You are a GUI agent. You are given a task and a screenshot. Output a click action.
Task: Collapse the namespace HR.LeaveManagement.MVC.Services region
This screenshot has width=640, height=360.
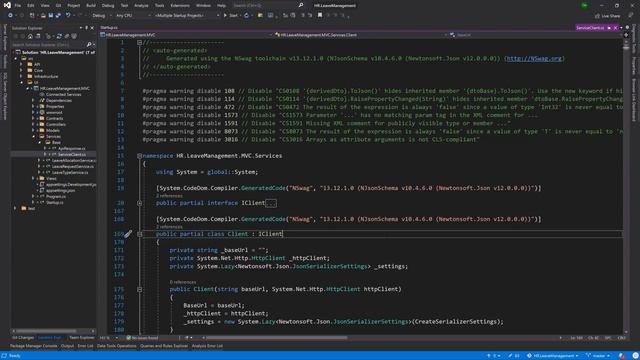[x=140, y=156]
